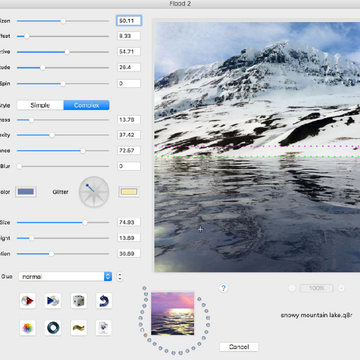This screenshot has width=360, height=360.
Task: Click the Size value field 74.93
Action: tap(129, 222)
